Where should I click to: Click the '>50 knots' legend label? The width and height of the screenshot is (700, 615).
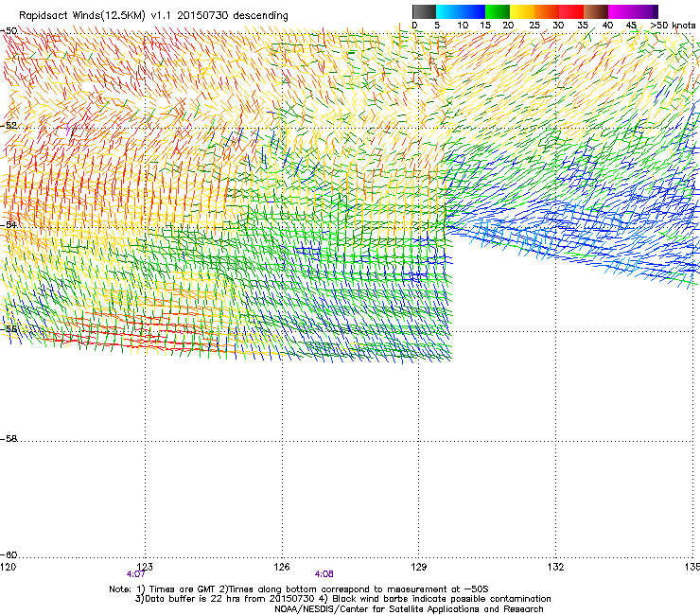coord(673,26)
